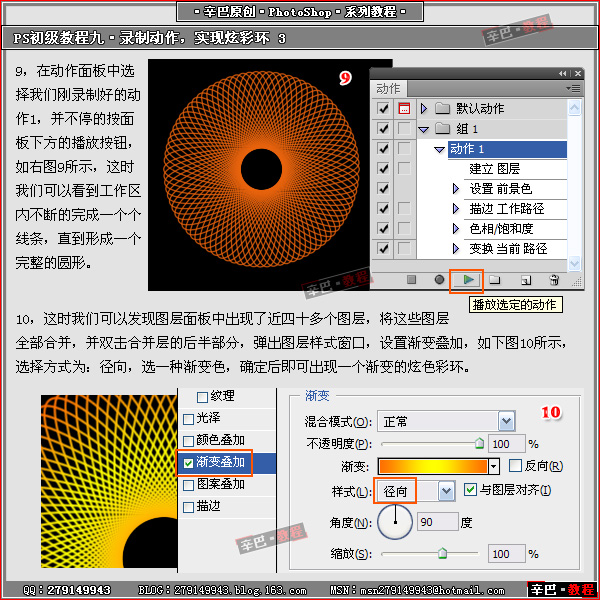Toggle dialog box for 组 1
600x600 pixels.
(x=404, y=129)
